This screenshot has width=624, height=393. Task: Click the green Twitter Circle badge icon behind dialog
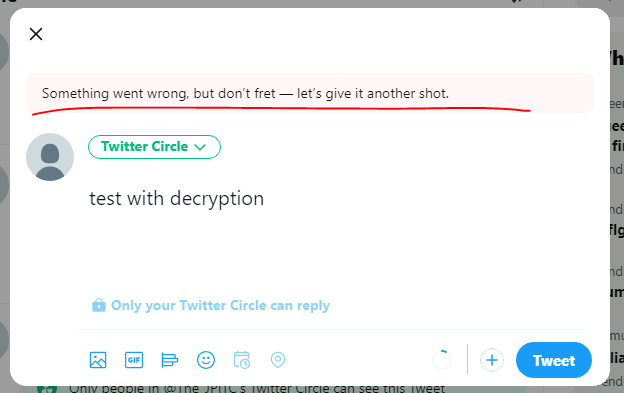click(x=47, y=389)
